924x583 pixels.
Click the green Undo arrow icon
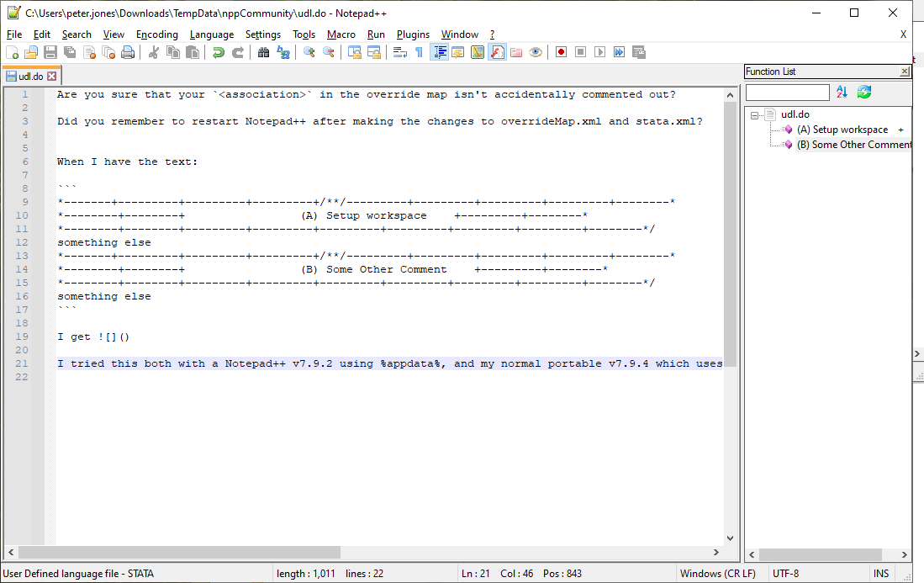218,52
